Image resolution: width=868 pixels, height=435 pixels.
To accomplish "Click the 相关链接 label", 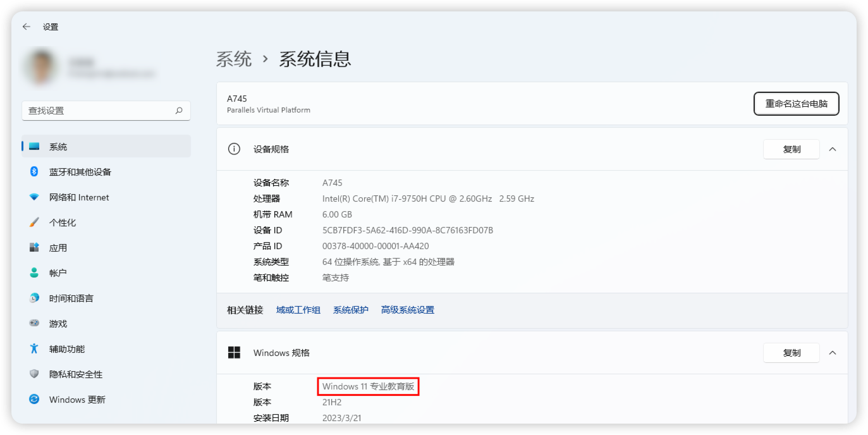I will point(245,310).
